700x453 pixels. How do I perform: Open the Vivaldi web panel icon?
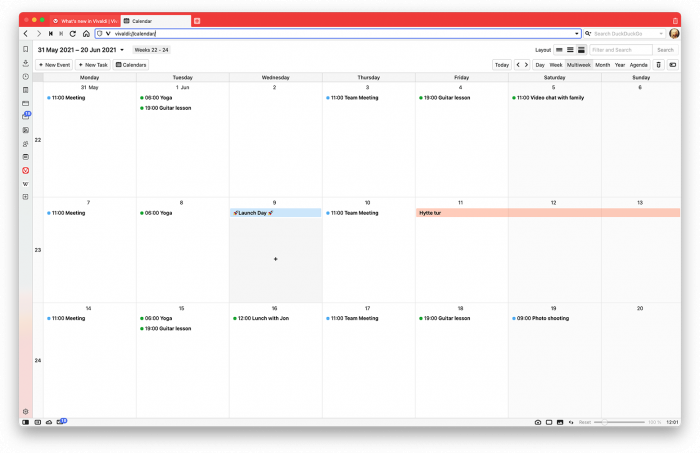tap(25, 170)
